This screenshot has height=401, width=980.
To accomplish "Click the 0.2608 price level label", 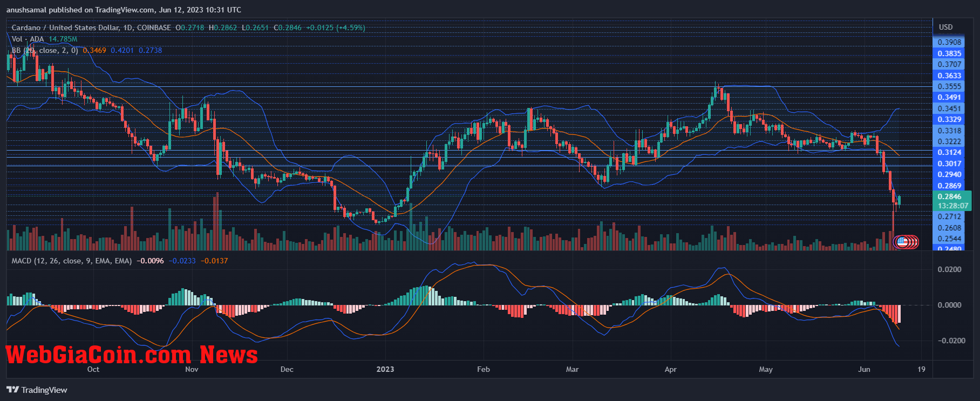I will tap(949, 228).
